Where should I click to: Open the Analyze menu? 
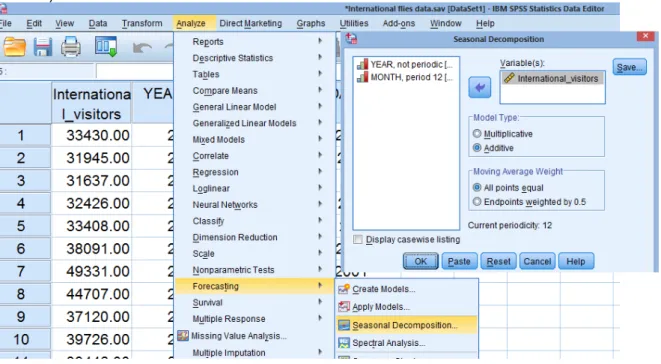click(191, 24)
